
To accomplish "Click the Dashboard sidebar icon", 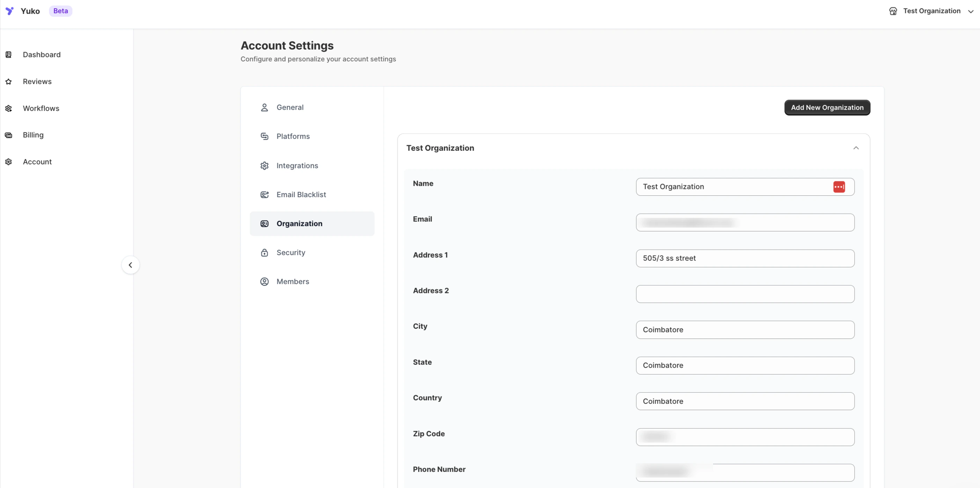I will (x=8, y=55).
